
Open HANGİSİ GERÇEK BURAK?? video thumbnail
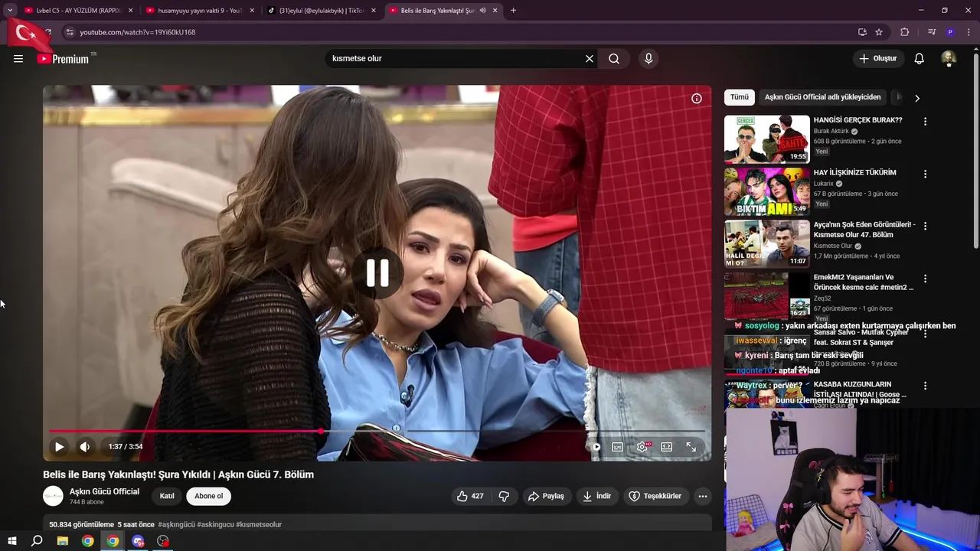766,139
